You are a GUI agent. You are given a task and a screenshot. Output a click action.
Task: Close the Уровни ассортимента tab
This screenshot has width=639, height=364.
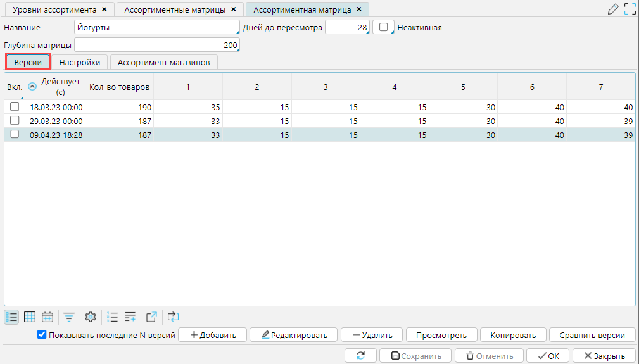[104, 9]
